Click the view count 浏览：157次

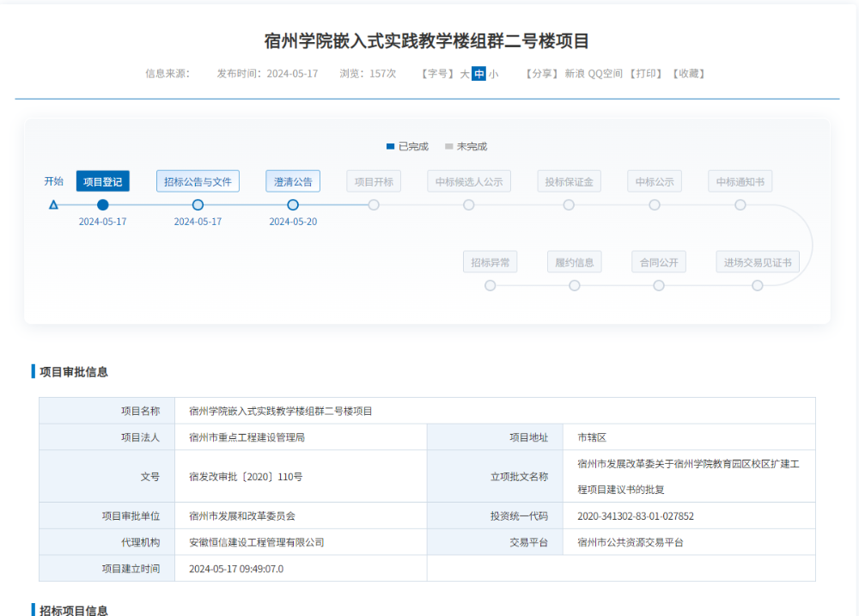click(368, 73)
